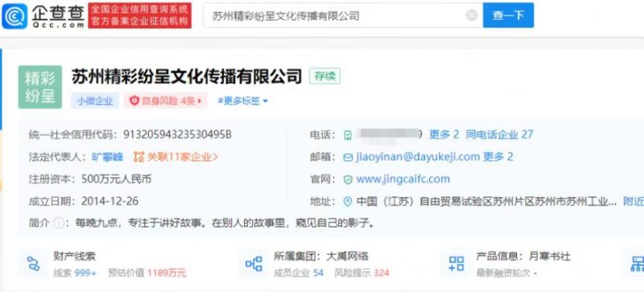The image size is (644, 292).
Task: Click the 简介 description text
Action: pyautogui.click(x=225, y=223)
